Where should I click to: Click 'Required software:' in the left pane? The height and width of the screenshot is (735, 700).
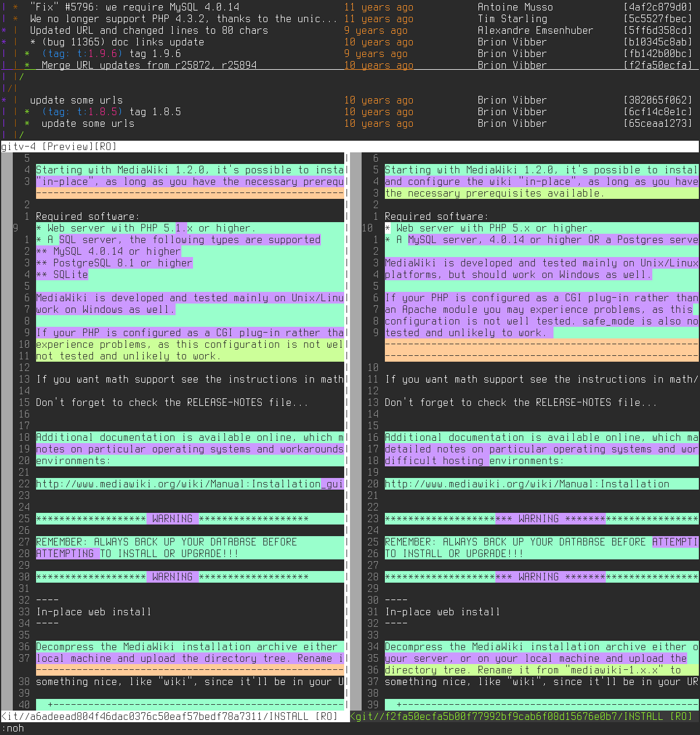pyautogui.click(x=88, y=216)
